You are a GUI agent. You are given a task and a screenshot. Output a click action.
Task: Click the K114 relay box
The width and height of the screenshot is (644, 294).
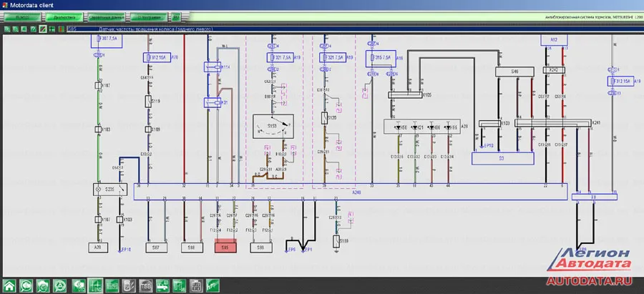[213, 67]
